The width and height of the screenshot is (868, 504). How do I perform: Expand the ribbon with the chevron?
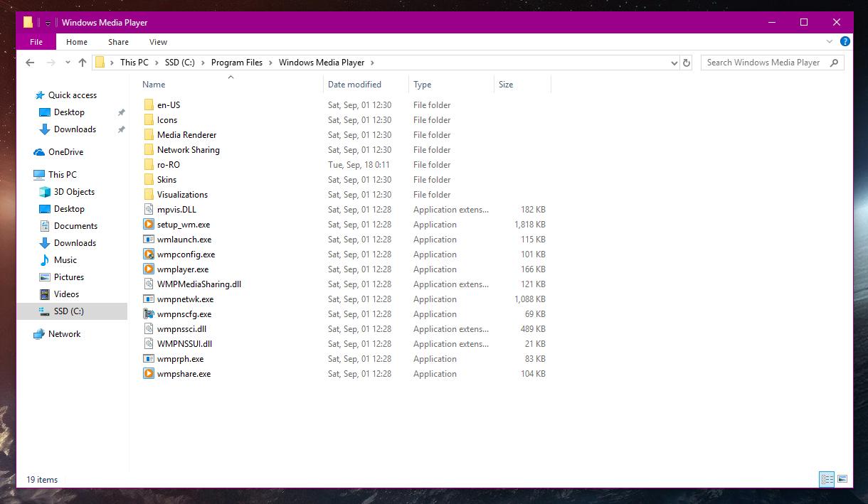[x=830, y=42]
